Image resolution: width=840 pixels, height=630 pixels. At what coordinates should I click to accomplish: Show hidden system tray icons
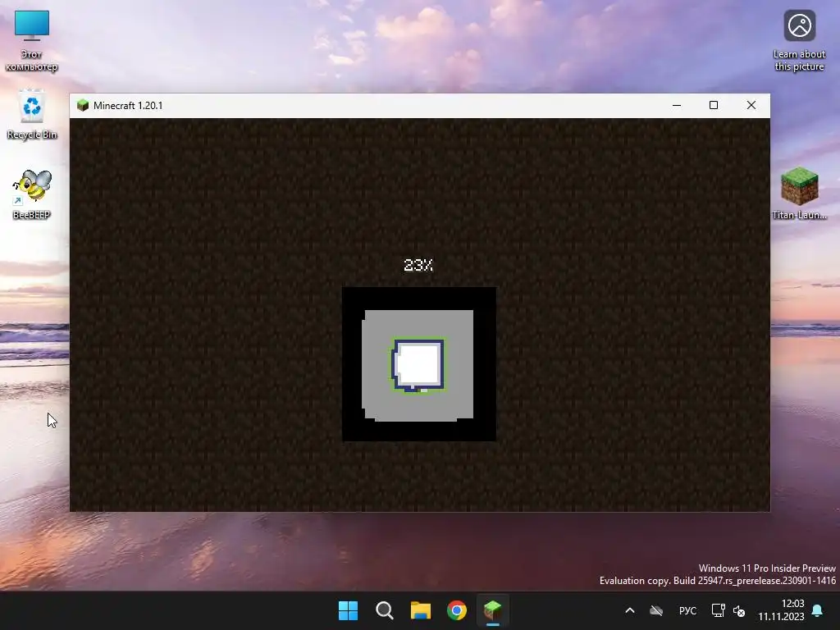pos(630,610)
